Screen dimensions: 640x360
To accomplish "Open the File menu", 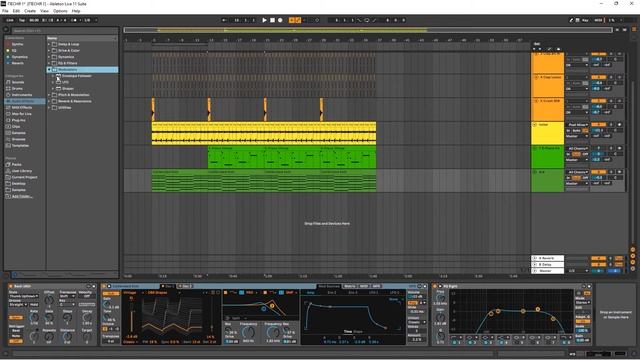I will pyautogui.click(x=5, y=11).
